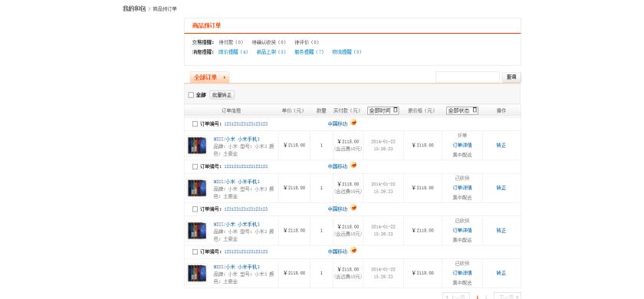Open 订单详情 for the third order

point(462,231)
